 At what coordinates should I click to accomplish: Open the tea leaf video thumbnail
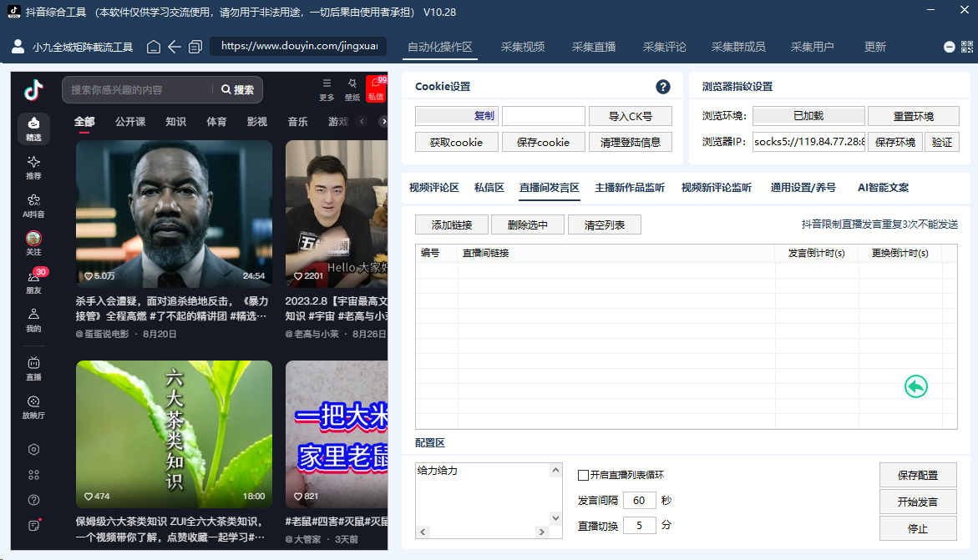[174, 434]
